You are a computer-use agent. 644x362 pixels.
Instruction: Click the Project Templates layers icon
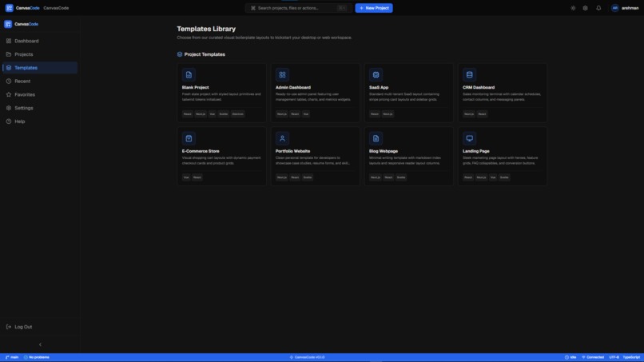click(x=180, y=54)
